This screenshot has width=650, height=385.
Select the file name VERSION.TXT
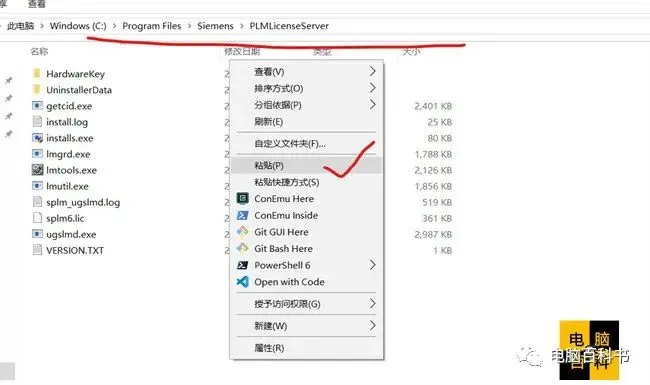[x=75, y=250]
